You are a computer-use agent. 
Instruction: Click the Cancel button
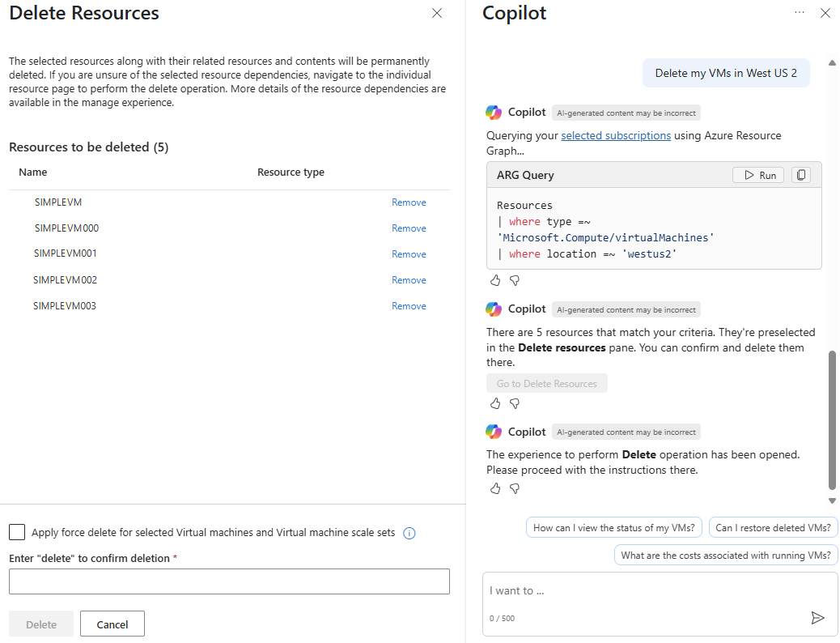pyautogui.click(x=112, y=624)
